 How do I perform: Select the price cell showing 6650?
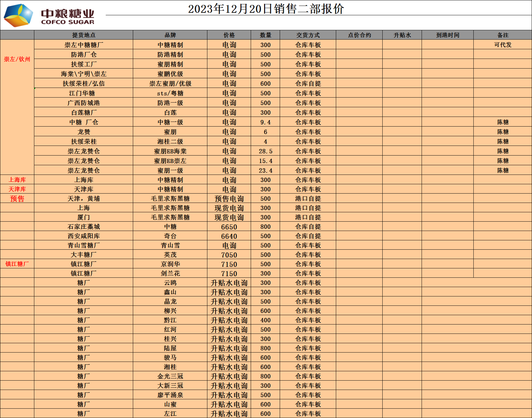point(229,227)
